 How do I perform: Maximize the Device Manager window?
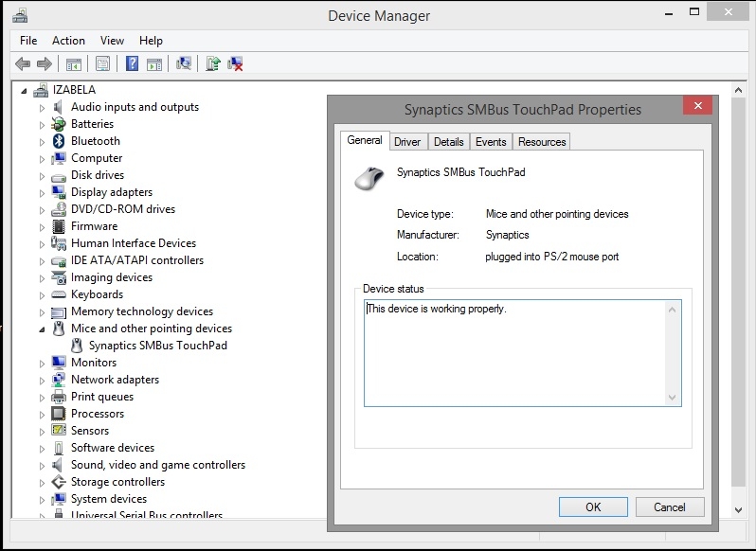coord(694,12)
